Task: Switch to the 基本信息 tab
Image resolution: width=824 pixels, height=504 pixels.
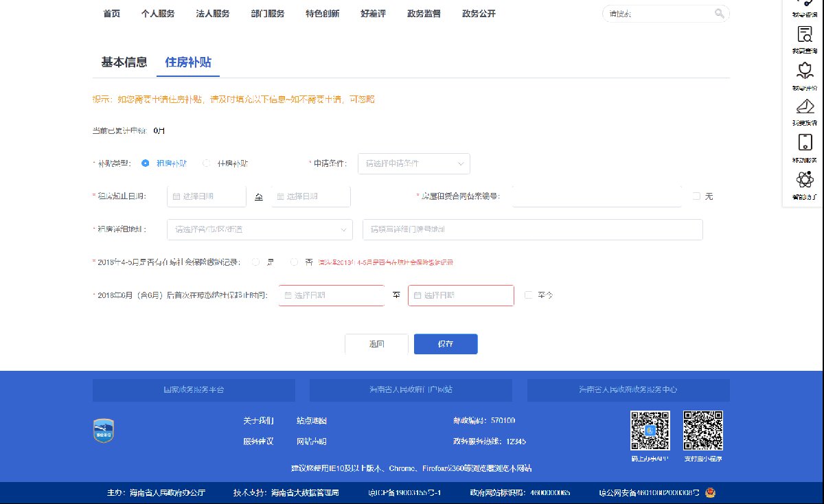Action: (x=124, y=62)
